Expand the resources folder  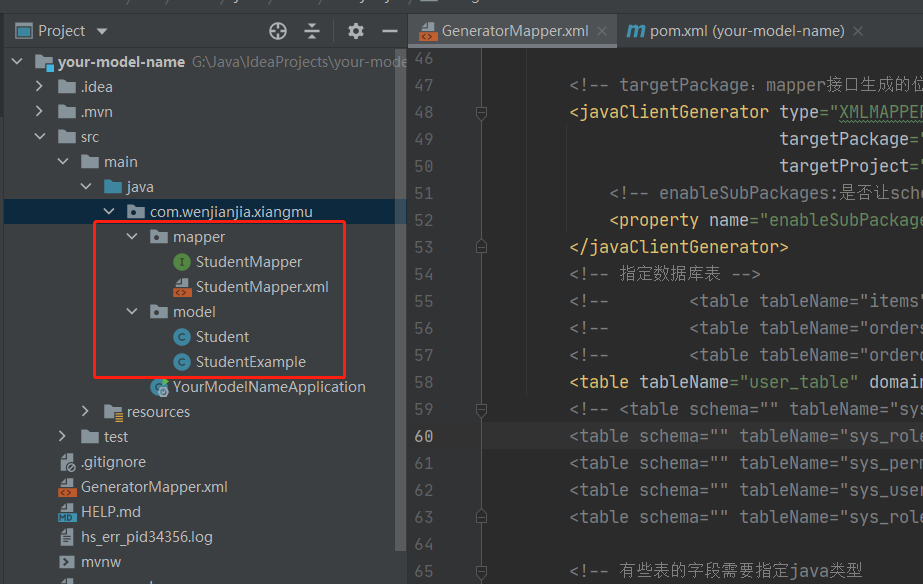point(85,412)
